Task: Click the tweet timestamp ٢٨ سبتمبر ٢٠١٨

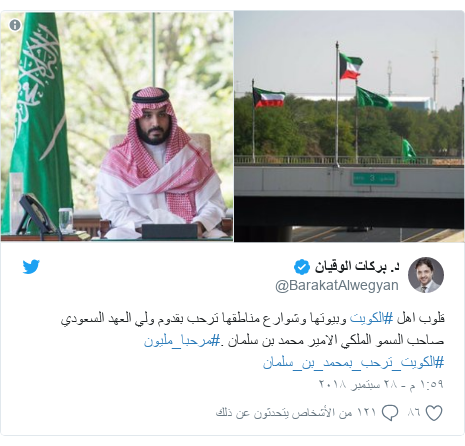Action: click(381, 384)
